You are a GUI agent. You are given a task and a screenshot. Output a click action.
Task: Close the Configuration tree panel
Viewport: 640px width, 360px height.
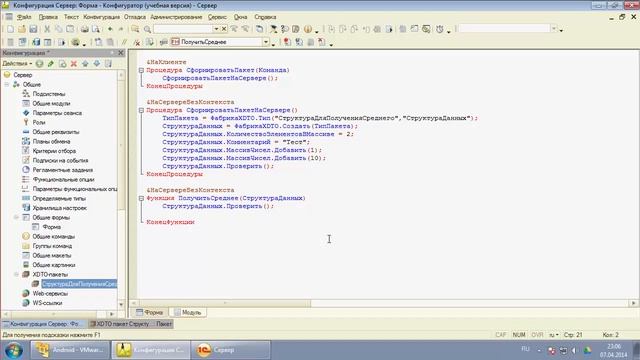point(121,53)
